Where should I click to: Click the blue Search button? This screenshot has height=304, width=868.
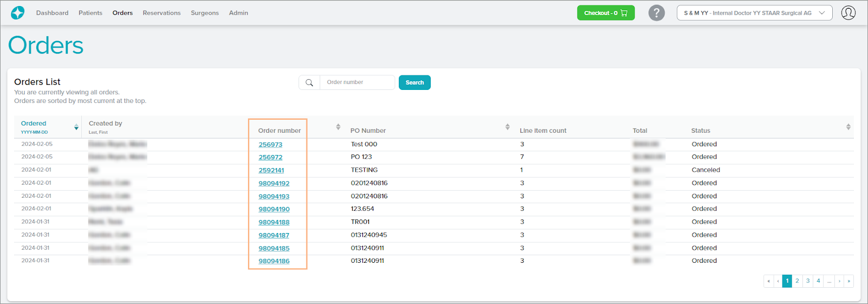coord(414,82)
